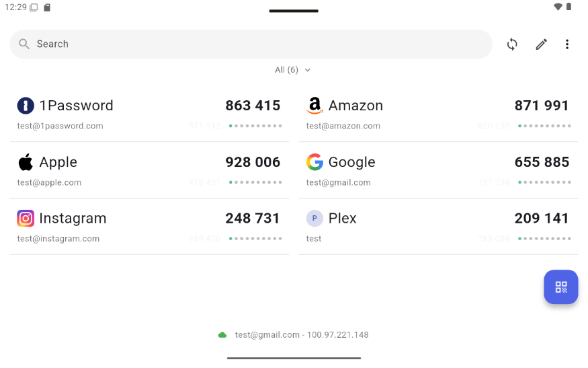588x368 pixels.
Task: Click the Apple logo icon
Action: click(26, 162)
